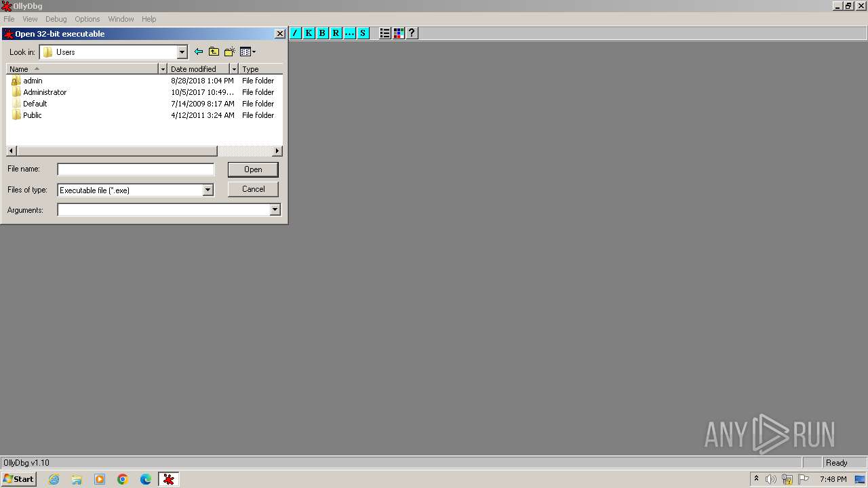Viewport: 868px width, 488px height.
Task: Sort files by the Date modified column
Action: pyautogui.click(x=198, y=69)
